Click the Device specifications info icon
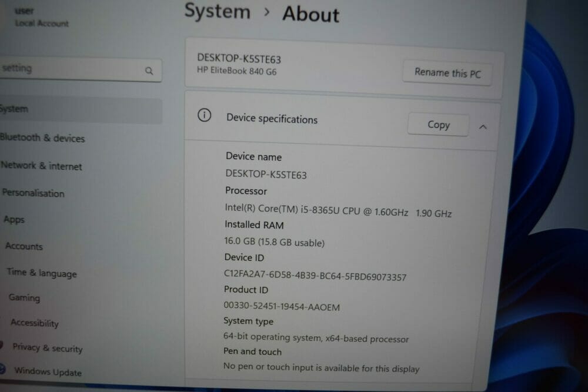588x392 pixels. click(205, 115)
